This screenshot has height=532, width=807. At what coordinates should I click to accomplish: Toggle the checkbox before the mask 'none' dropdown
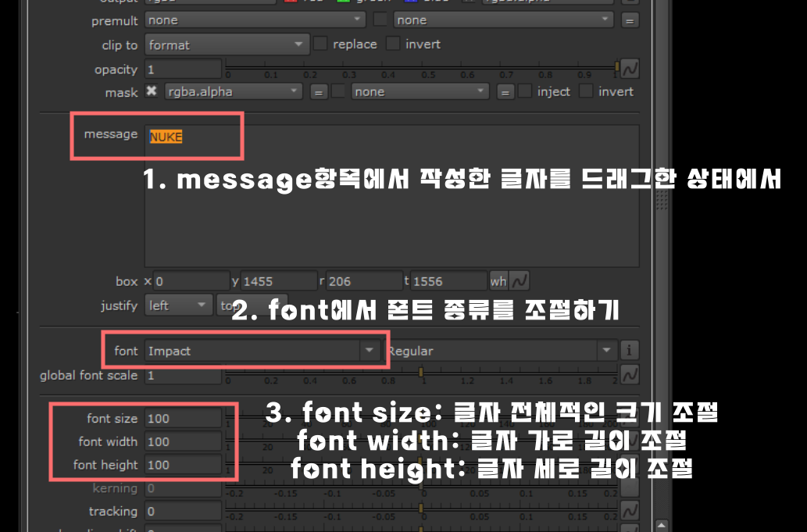[338, 91]
